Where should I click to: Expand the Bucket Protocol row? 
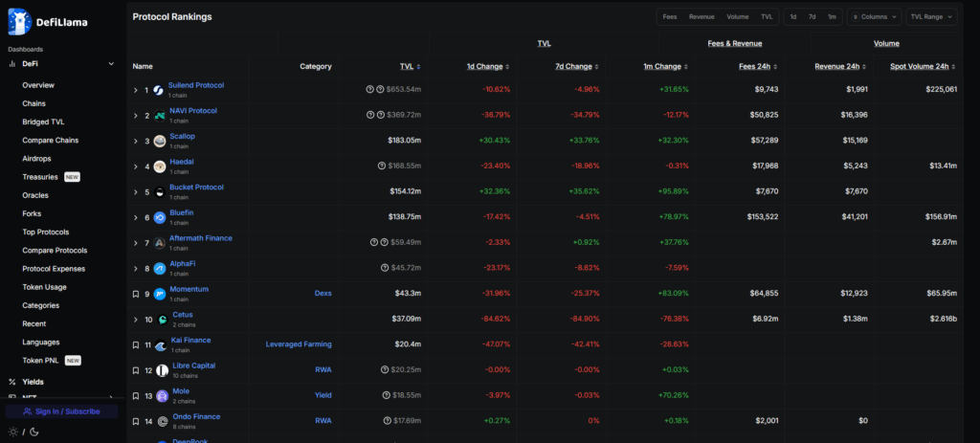[x=136, y=192]
